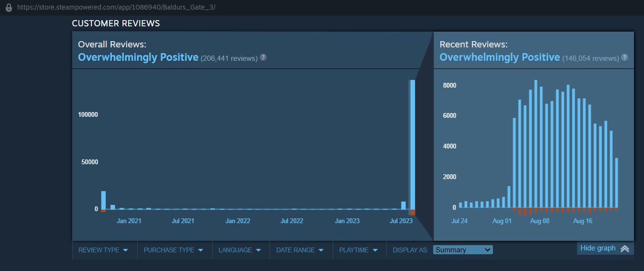Expand the Language filter menu
This screenshot has height=271, width=644.
click(x=240, y=250)
